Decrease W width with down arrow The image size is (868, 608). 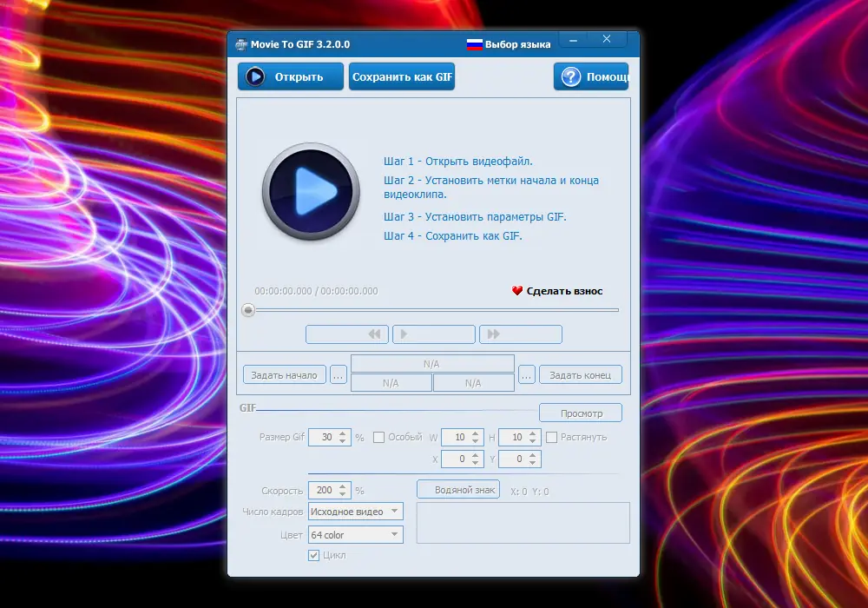[x=476, y=440]
